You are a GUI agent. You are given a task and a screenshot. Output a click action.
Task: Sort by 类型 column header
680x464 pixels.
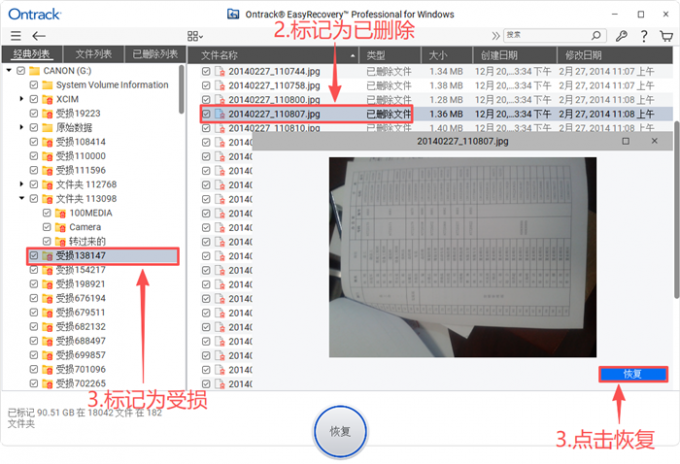[x=390, y=55]
